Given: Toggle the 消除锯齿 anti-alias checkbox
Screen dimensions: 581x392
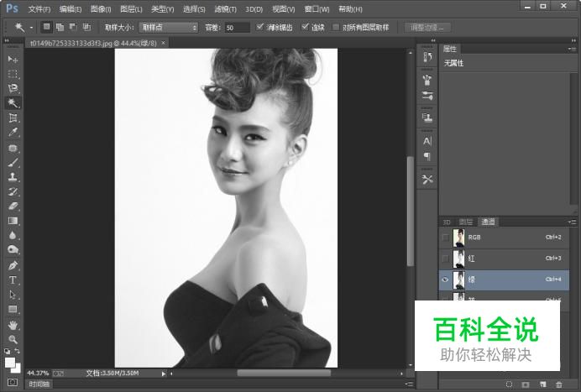Looking at the screenshot, I should 259,27.
